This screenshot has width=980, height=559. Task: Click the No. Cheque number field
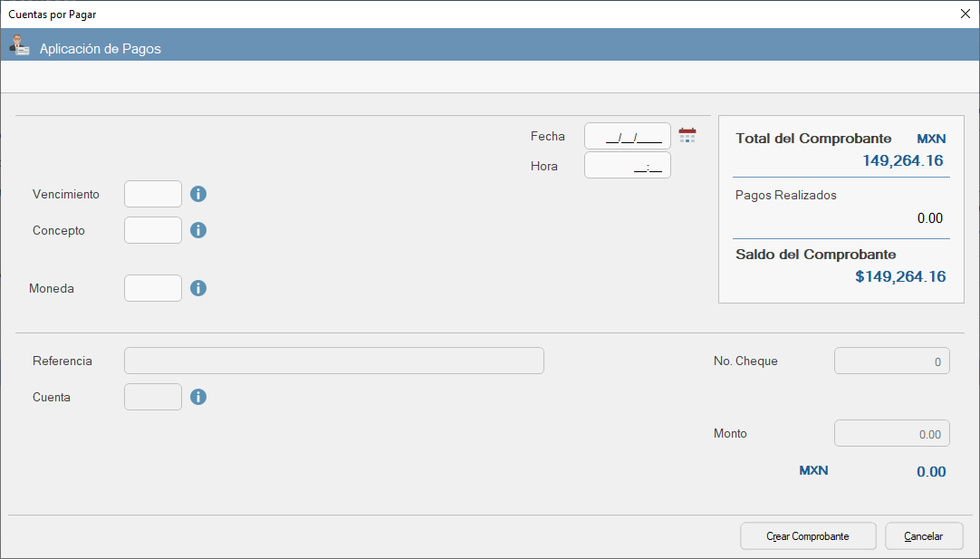coord(891,361)
